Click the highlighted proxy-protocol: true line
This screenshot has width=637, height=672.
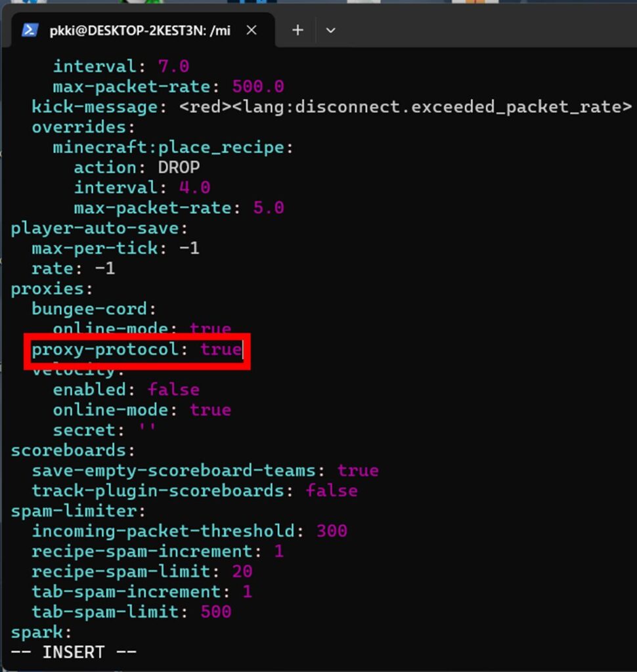[138, 349]
